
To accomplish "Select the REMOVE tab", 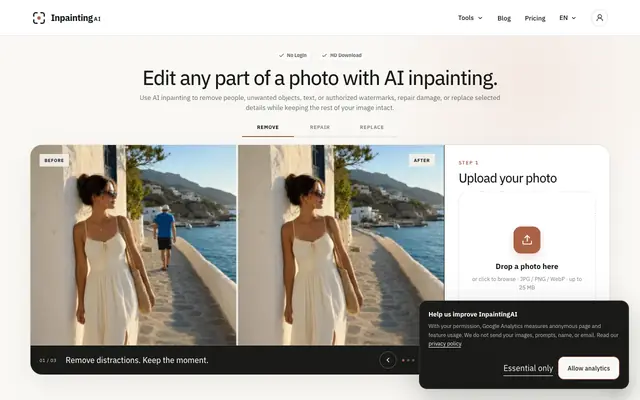I will [268, 127].
